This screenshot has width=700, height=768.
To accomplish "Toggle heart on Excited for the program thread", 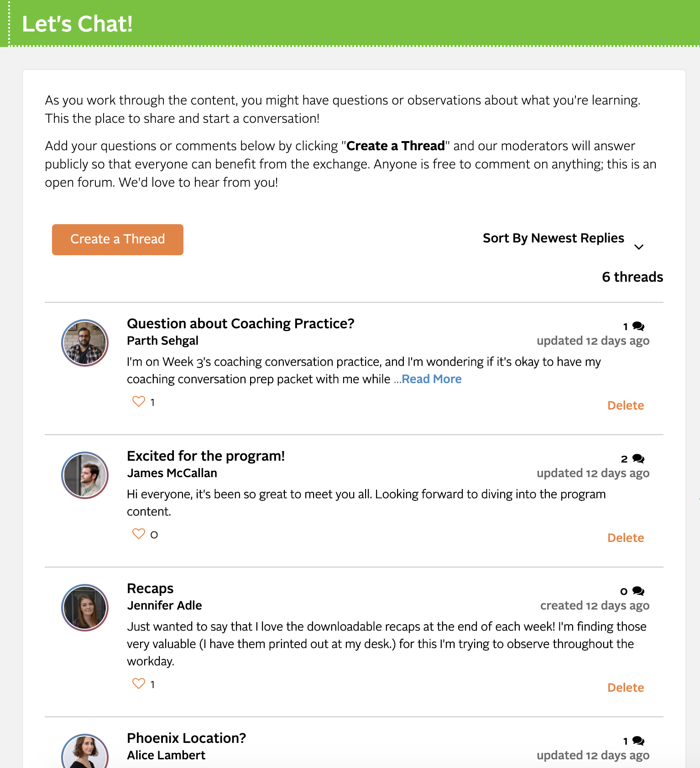I will pos(138,534).
